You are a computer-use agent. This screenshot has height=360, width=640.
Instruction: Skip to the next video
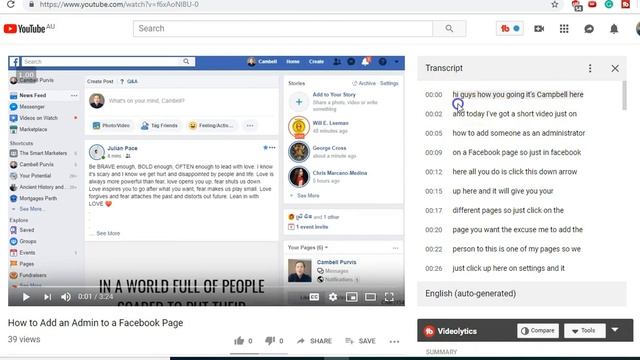point(47,297)
